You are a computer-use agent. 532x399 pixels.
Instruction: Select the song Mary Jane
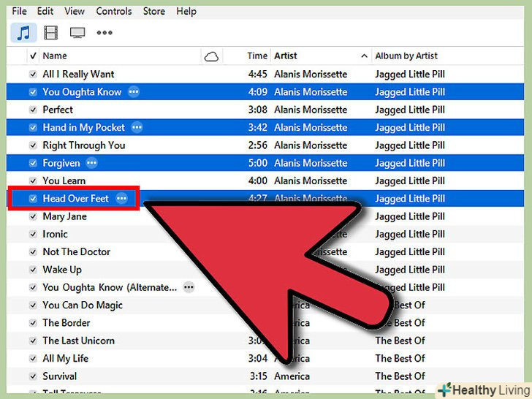64,216
